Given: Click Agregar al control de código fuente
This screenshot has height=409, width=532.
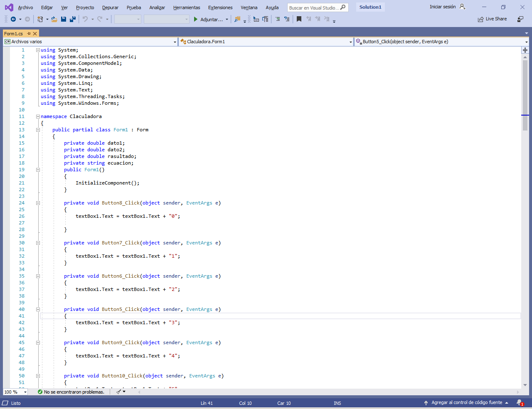Looking at the screenshot, I should 466,402.
